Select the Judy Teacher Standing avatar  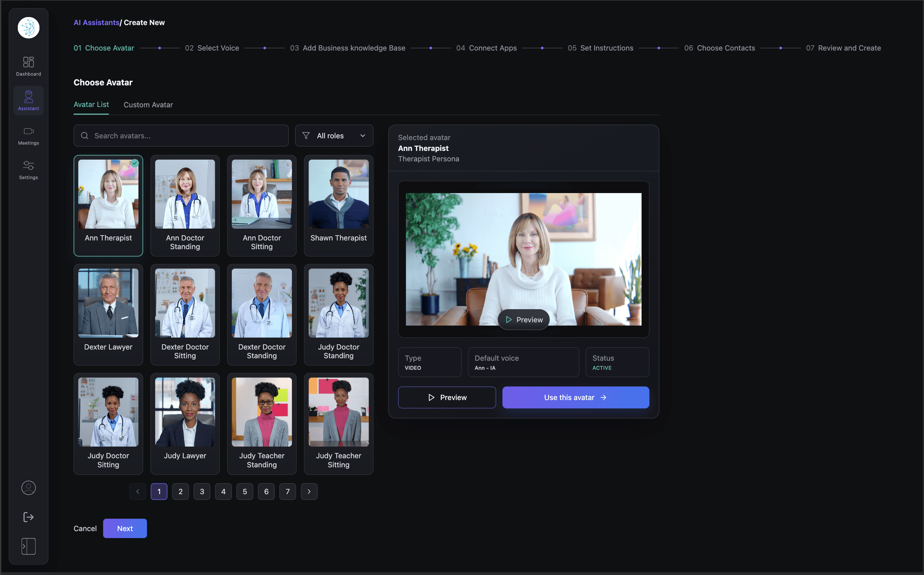click(262, 424)
